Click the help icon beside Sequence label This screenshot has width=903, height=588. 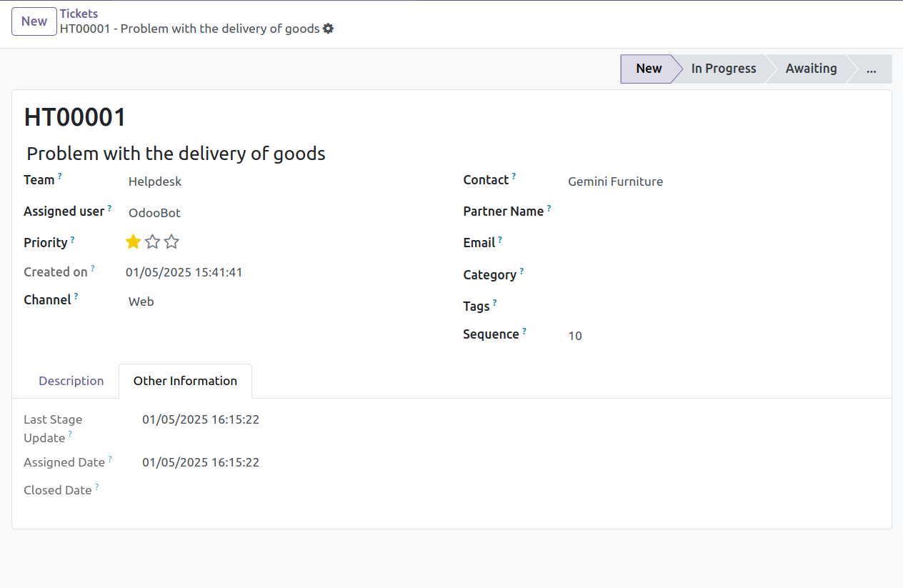[524, 331]
